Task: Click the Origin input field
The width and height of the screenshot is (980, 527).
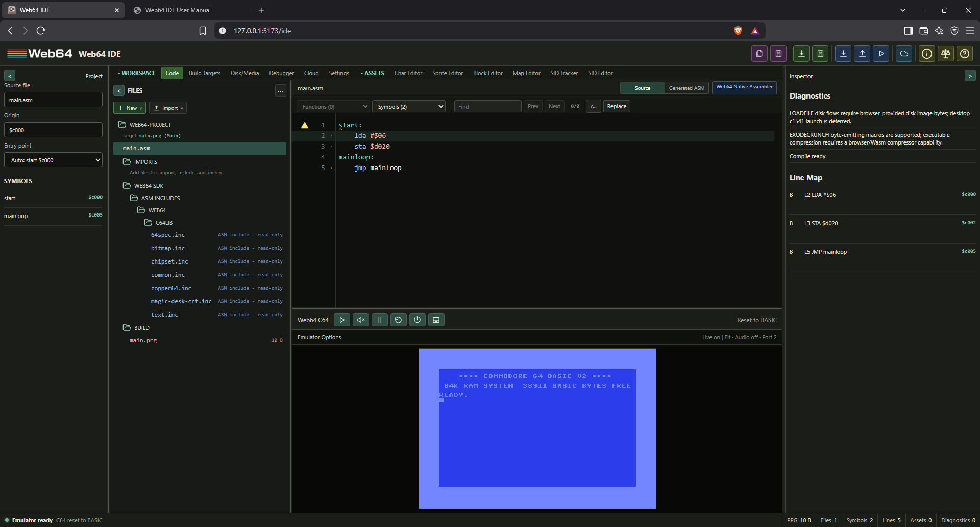Action: pos(53,130)
